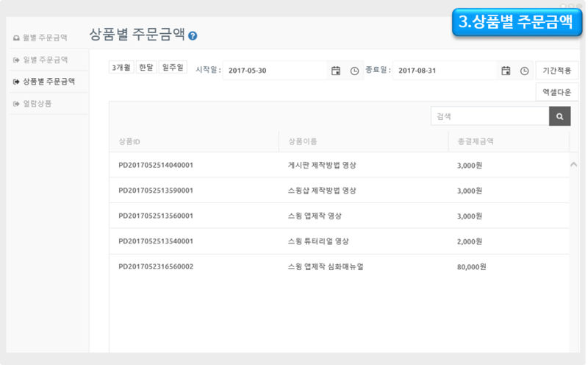Image resolution: width=588 pixels, height=365 pixels.
Task: Click the help question mark icon
Action: click(x=193, y=35)
